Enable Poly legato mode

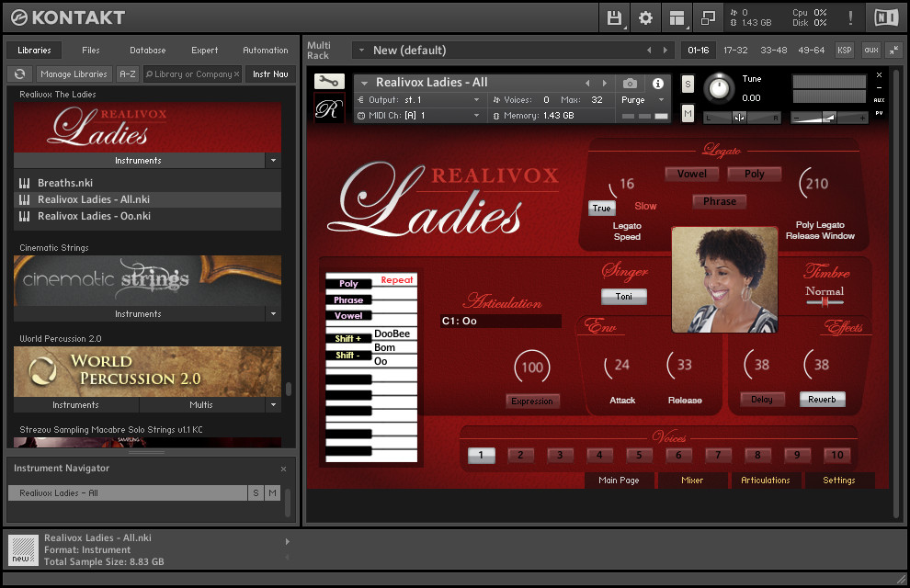coord(755,174)
